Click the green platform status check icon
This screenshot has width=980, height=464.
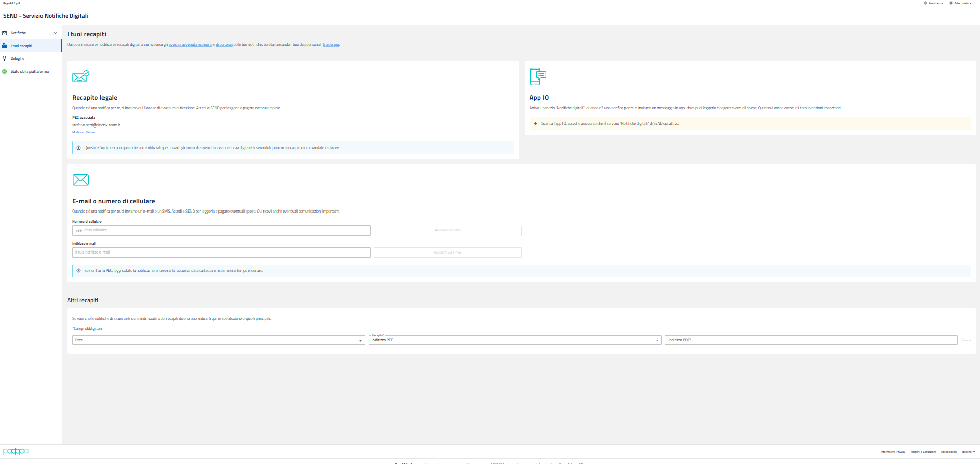(x=5, y=72)
